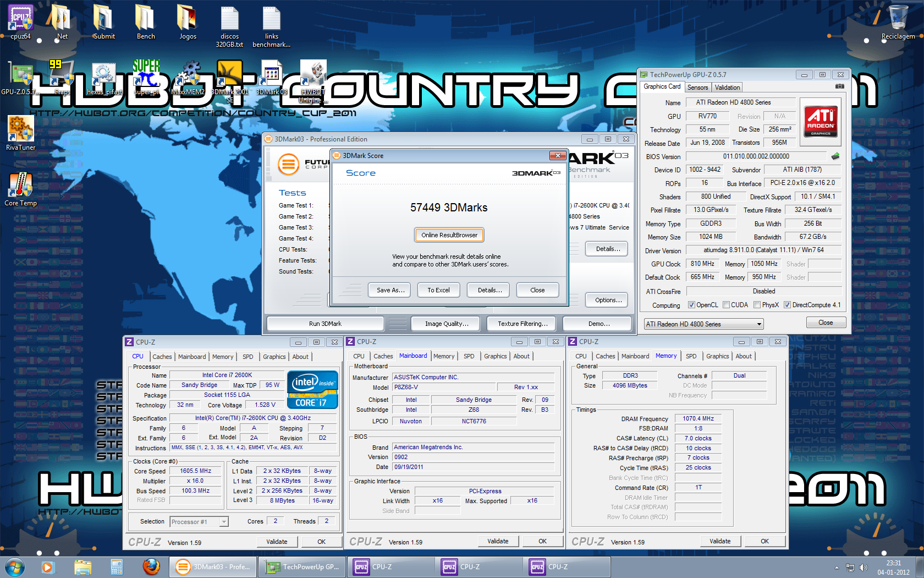Open Graphics tab in right CPU-Z window

click(718, 357)
